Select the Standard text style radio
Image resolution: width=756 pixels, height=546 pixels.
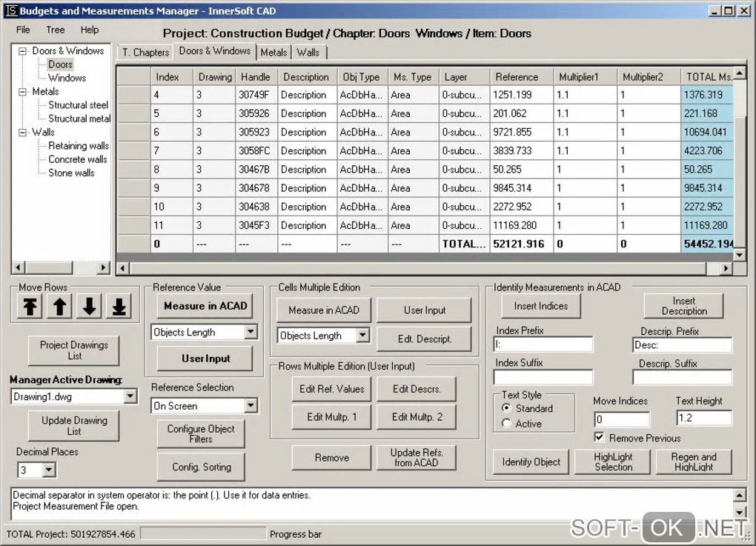coord(505,408)
